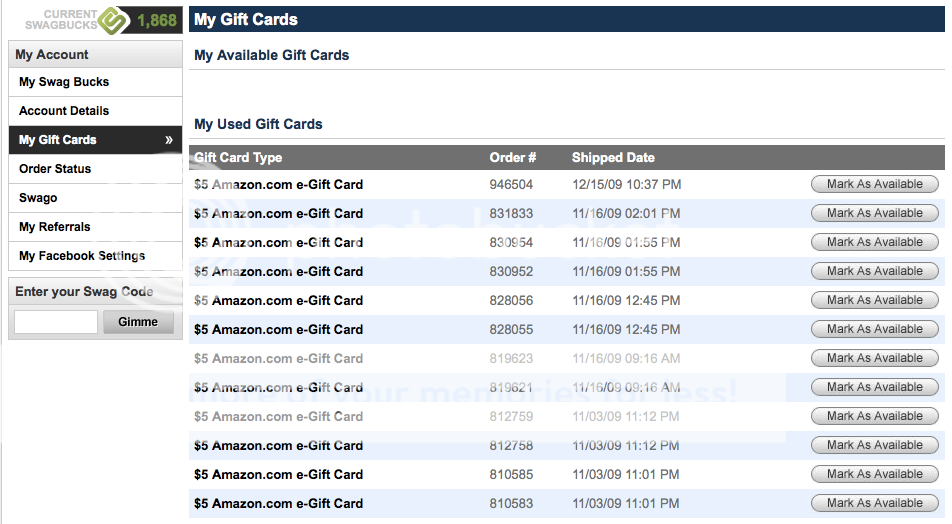Open My Referrals page
This screenshot has width=952, height=524.
click(x=95, y=227)
